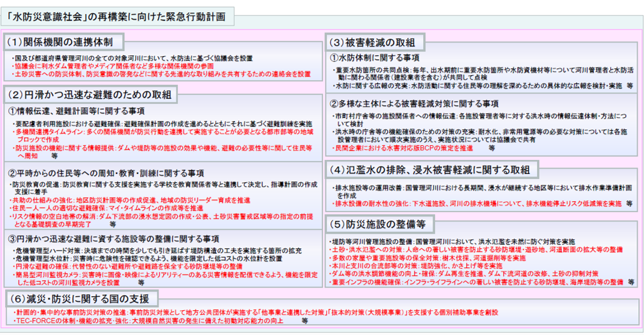Click subheading ②平時からの住民等への周知・教育・訓練に関する事項

[x=107, y=173]
